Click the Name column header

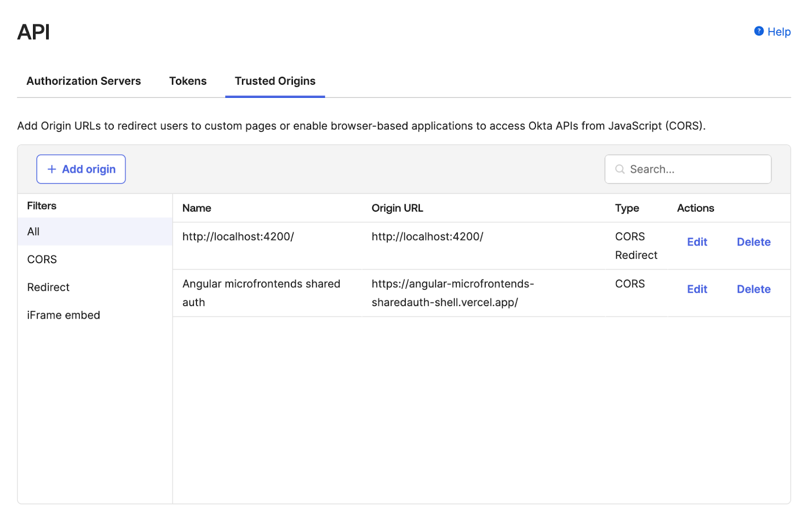[x=197, y=209]
